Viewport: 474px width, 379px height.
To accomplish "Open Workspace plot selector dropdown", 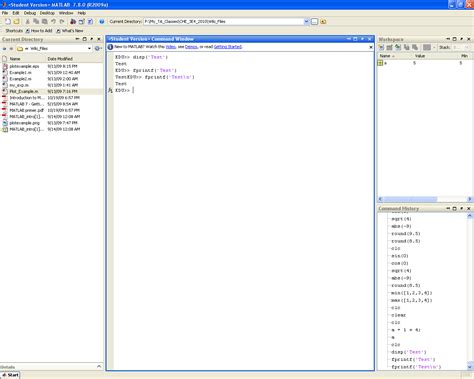I will click(434, 47).
